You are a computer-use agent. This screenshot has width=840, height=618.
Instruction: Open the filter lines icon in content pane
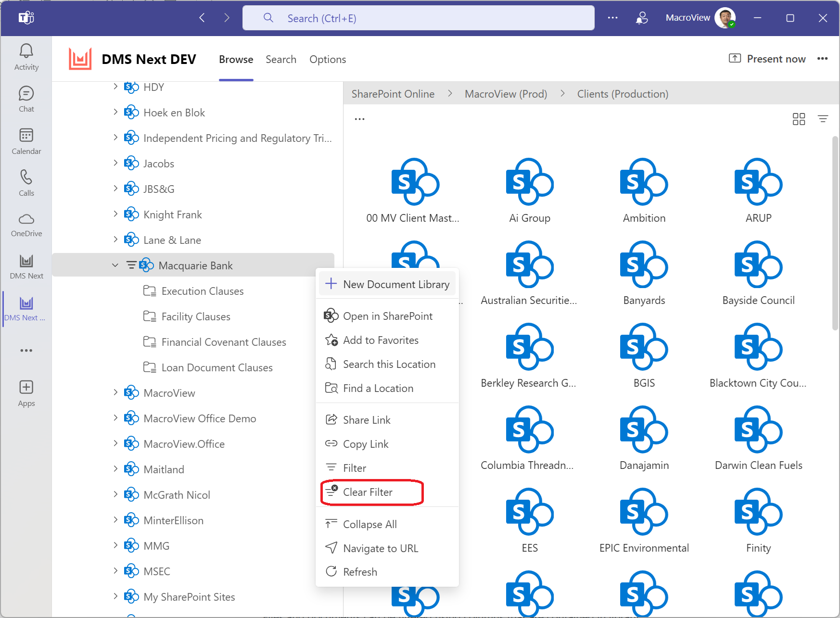click(x=823, y=119)
